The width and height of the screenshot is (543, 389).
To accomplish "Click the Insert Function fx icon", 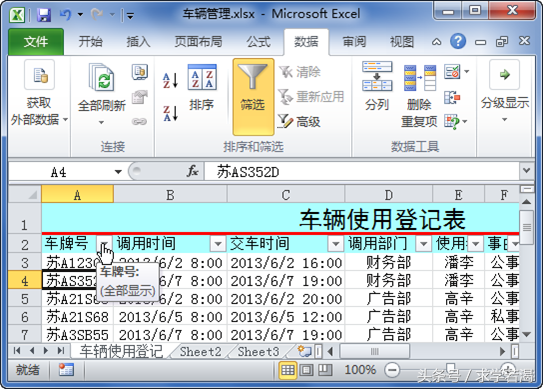I will point(193,171).
